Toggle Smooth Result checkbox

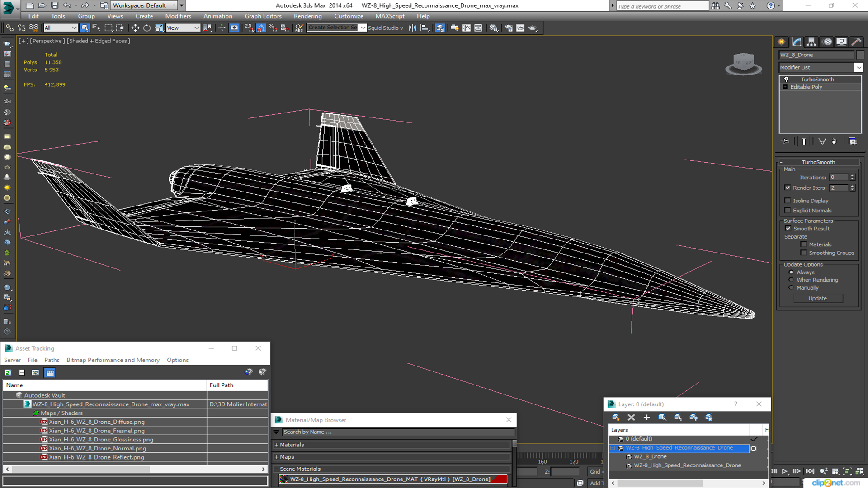pyautogui.click(x=788, y=229)
